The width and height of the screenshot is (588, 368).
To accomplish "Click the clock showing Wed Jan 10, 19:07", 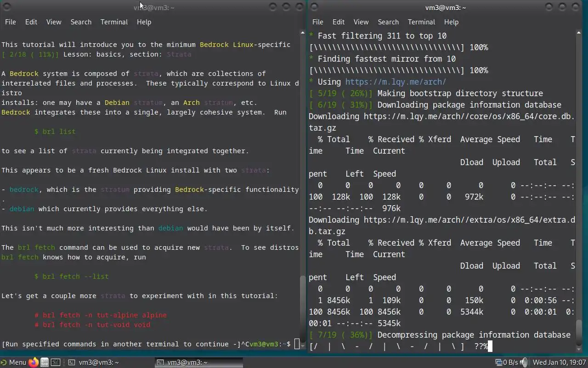I will (x=559, y=362).
